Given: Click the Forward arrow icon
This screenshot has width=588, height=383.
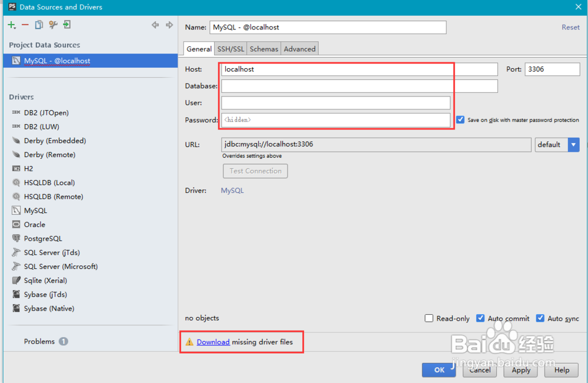Looking at the screenshot, I should click(x=169, y=25).
